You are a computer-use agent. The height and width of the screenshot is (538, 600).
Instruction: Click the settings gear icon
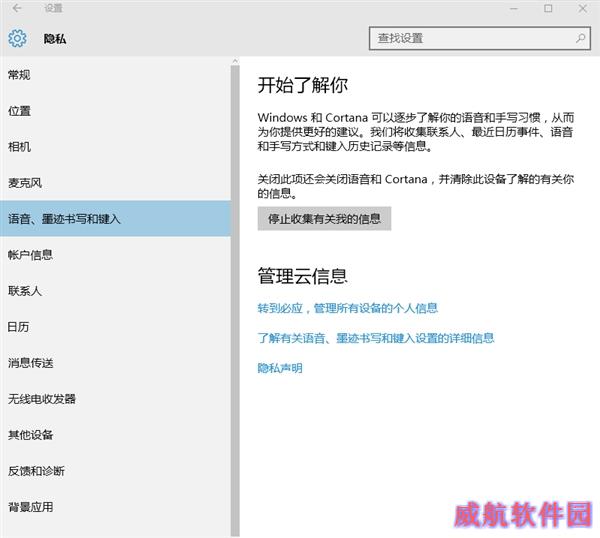click(x=18, y=38)
